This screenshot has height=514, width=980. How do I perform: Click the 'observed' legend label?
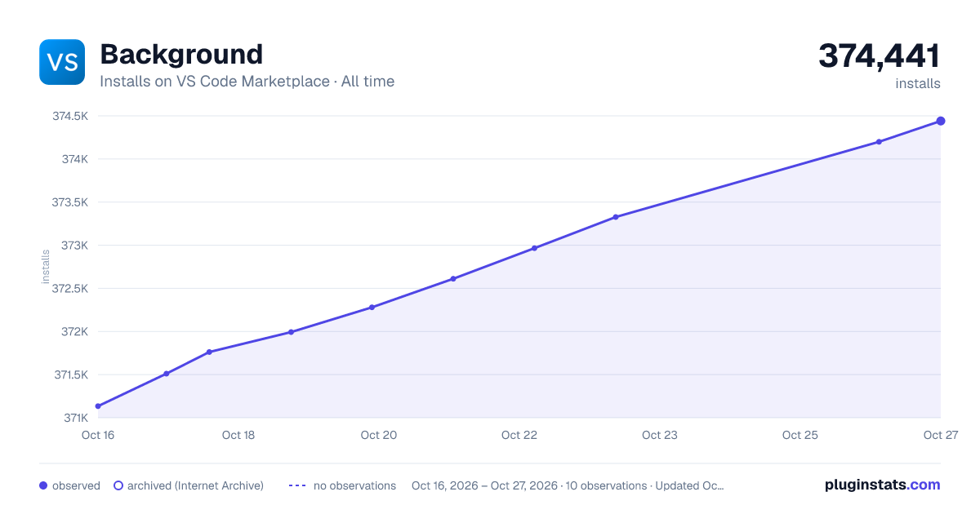tap(76, 485)
